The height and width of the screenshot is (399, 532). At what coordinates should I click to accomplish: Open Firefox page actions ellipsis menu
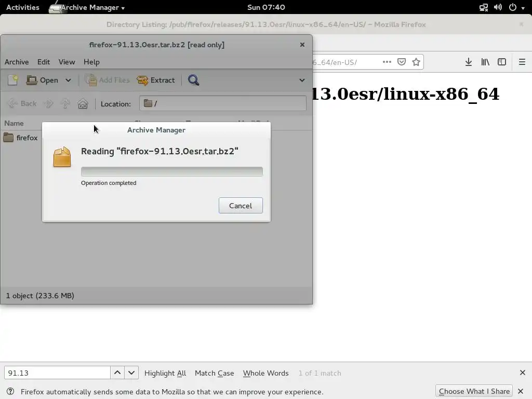(387, 62)
